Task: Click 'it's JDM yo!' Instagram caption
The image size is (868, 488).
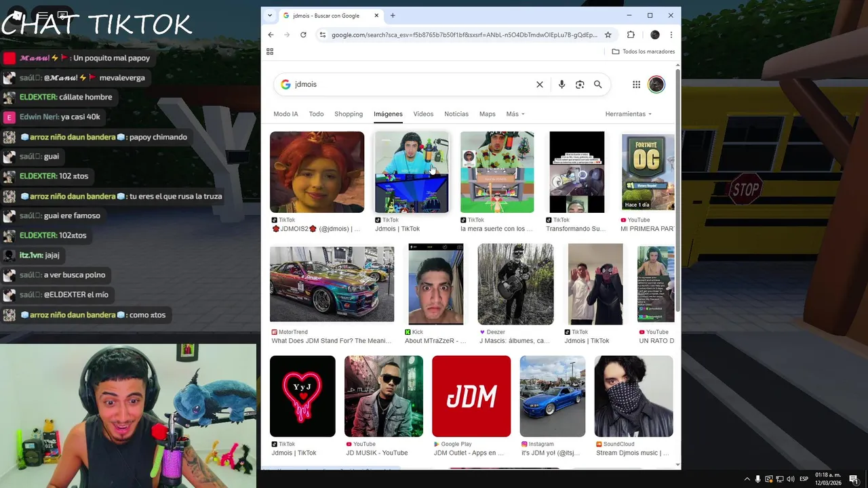Action: pyautogui.click(x=551, y=453)
